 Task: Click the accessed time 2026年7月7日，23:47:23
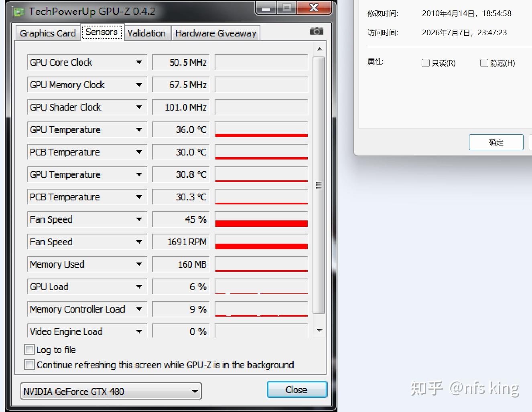coord(464,32)
